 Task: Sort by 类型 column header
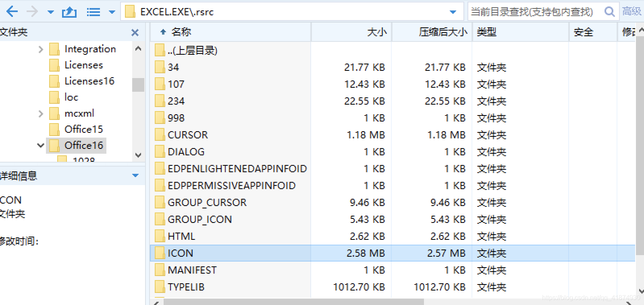(521, 32)
